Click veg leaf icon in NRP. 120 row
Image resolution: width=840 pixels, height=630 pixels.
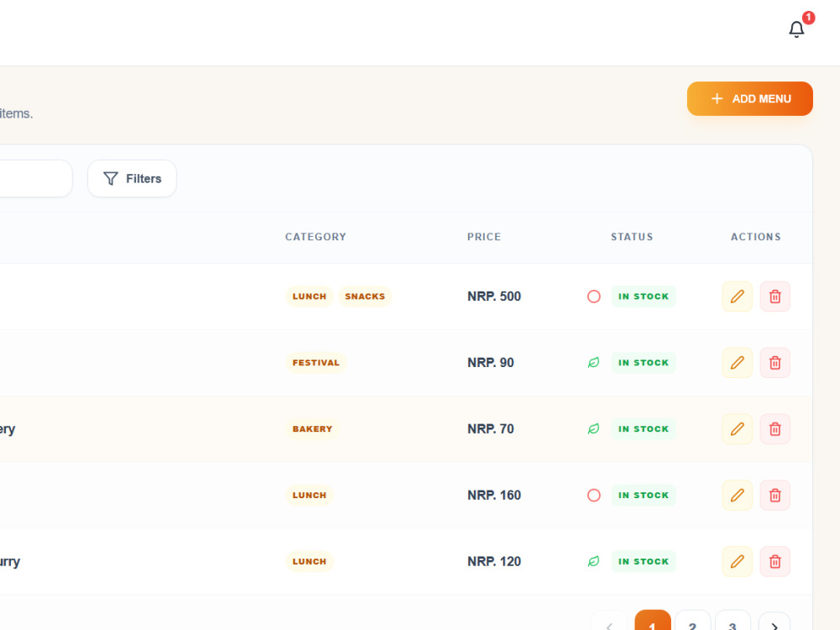594,561
